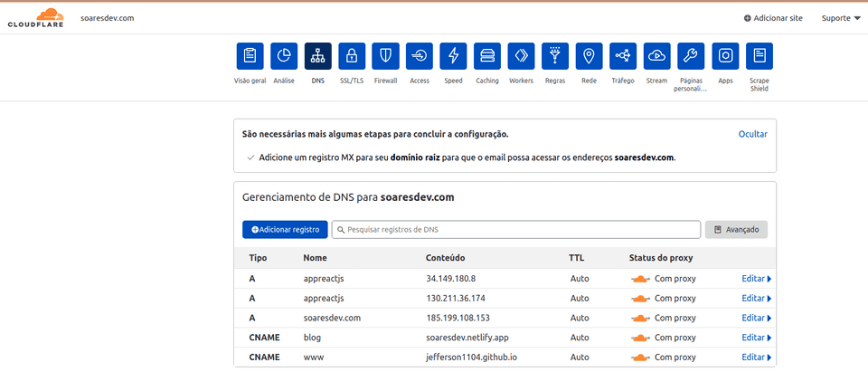Image resolution: width=868 pixels, height=372 pixels.
Task: Open the Scrape Shield icon
Action: click(x=759, y=56)
